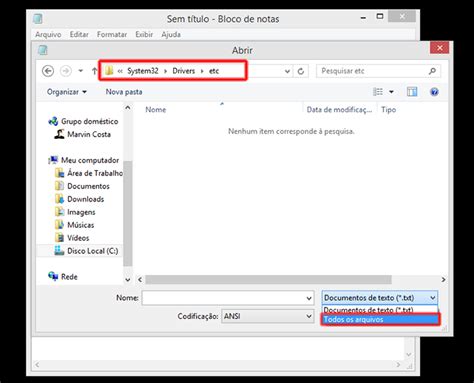
Task: Click the Back arrow in Abrir dialog
Action: (x=48, y=71)
